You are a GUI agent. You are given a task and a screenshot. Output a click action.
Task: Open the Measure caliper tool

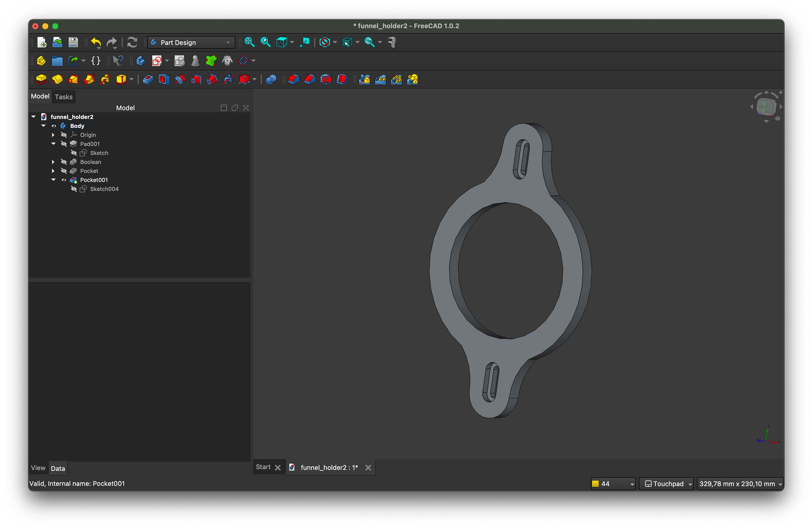click(392, 42)
